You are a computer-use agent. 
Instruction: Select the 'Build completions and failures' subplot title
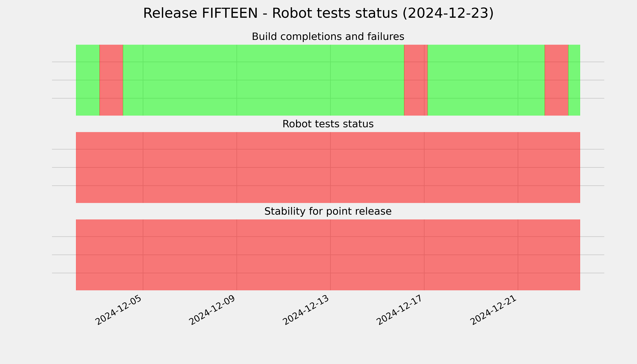(328, 37)
